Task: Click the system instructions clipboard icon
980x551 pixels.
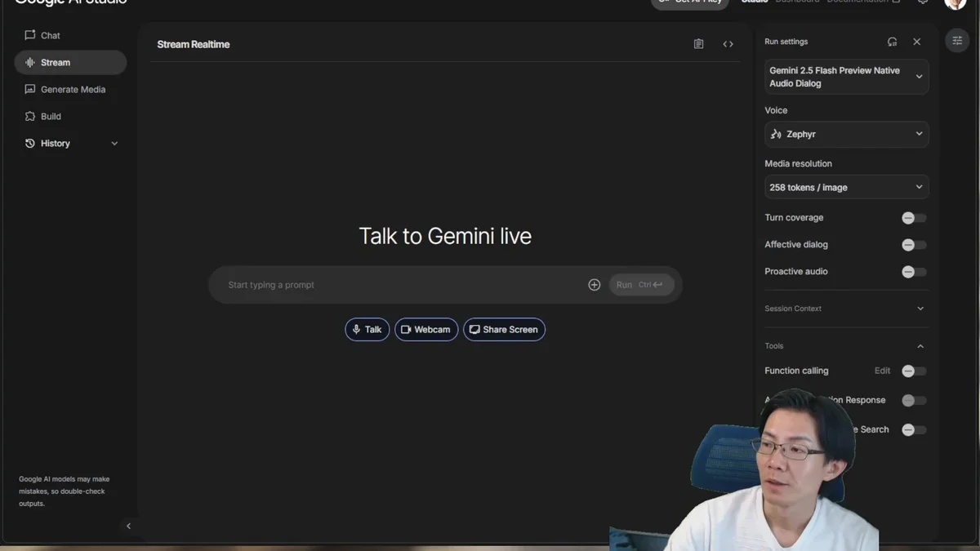Action: coord(698,44)
